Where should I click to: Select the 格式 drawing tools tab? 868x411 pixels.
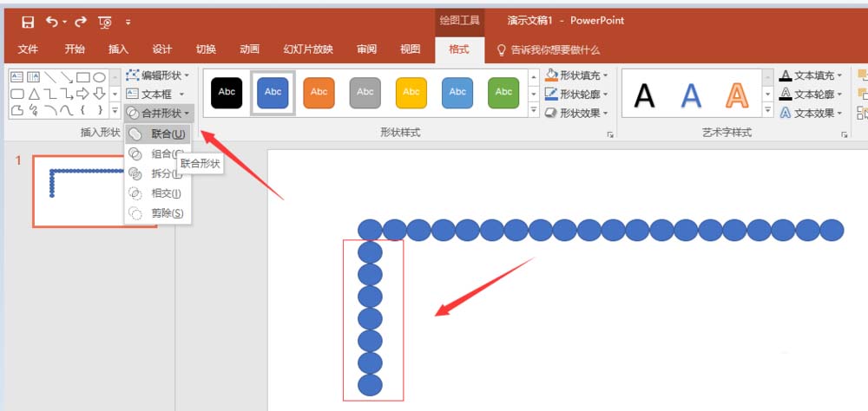[x=459, y=49]
